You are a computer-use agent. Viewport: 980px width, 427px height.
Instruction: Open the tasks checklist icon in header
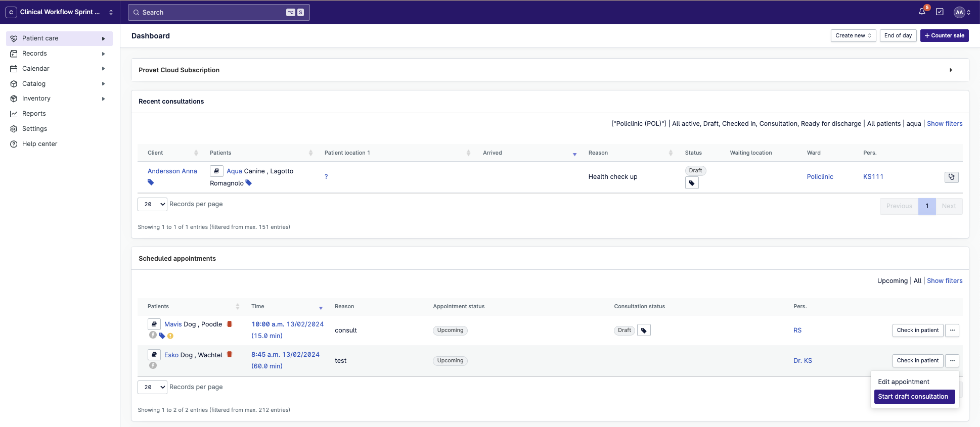click(x=940, y=12)
